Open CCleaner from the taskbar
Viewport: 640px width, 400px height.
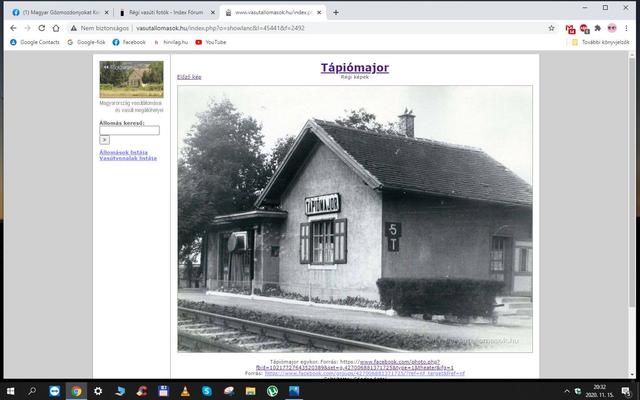(142, 391)
